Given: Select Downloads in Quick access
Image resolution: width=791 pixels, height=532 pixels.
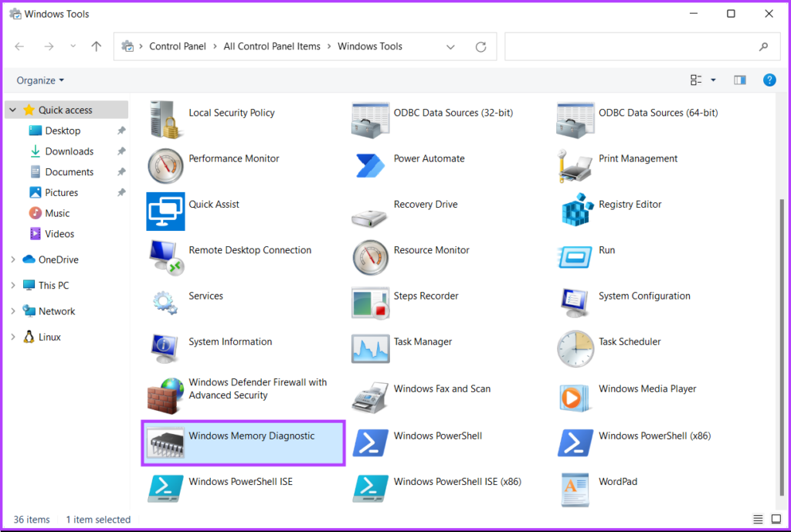Looking at the screenshot, I should coord(69,151).
